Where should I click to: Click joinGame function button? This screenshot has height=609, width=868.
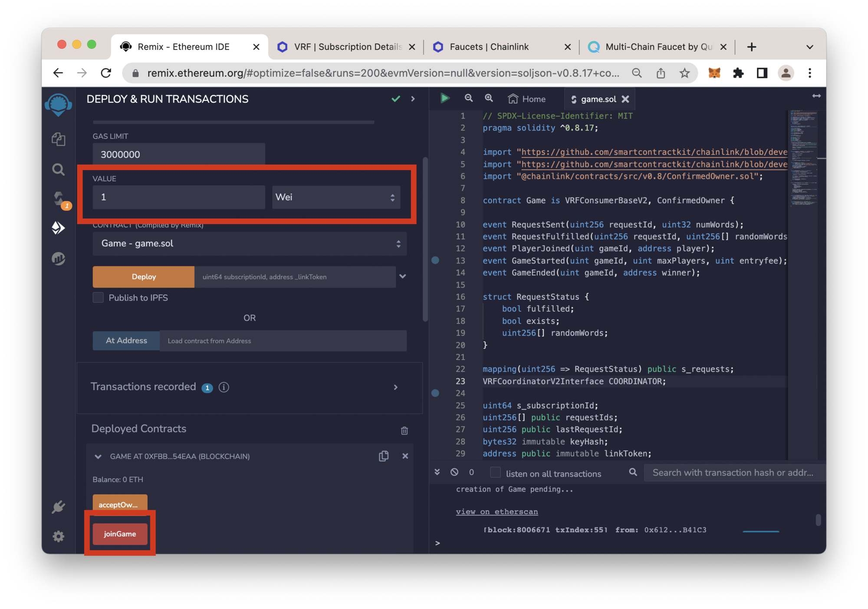120,534
